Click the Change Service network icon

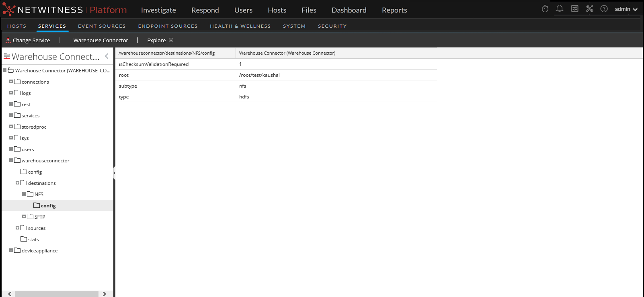8,40
